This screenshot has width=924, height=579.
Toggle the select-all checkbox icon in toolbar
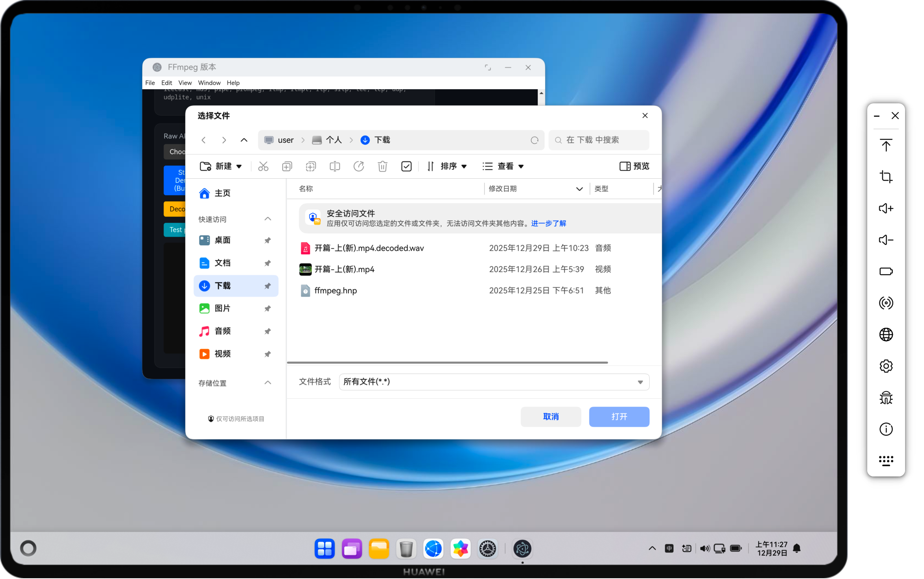[406, 166]
